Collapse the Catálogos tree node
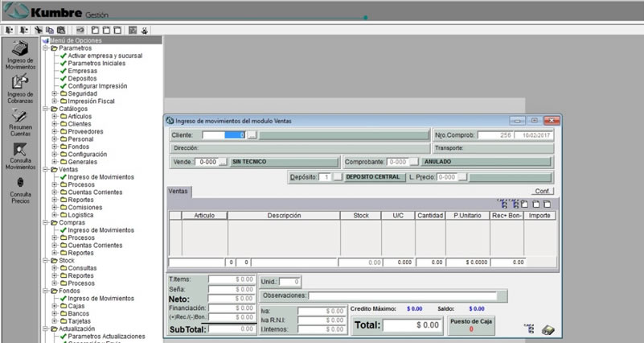This screenshot has width=644, height=343. click(x=46, y=109)
